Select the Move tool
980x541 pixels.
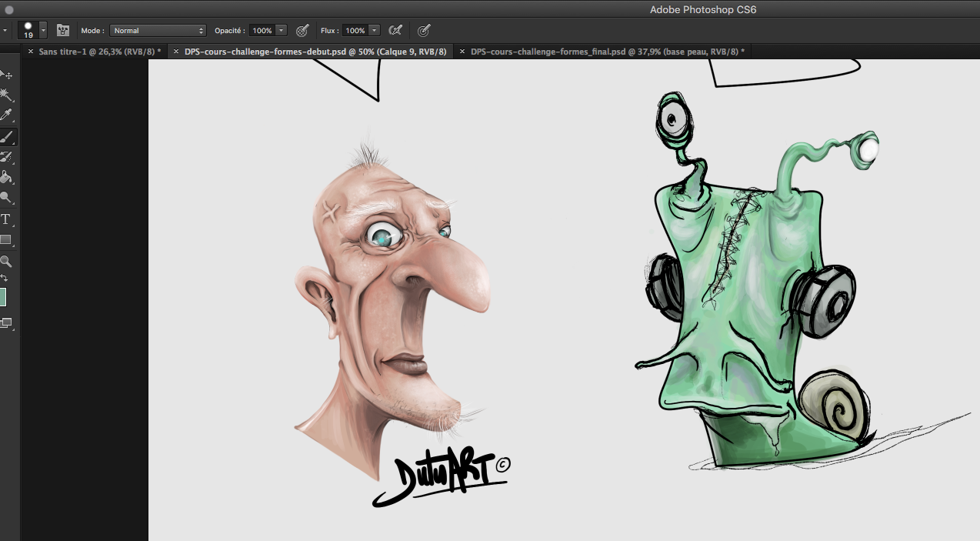tap(6, 75)
